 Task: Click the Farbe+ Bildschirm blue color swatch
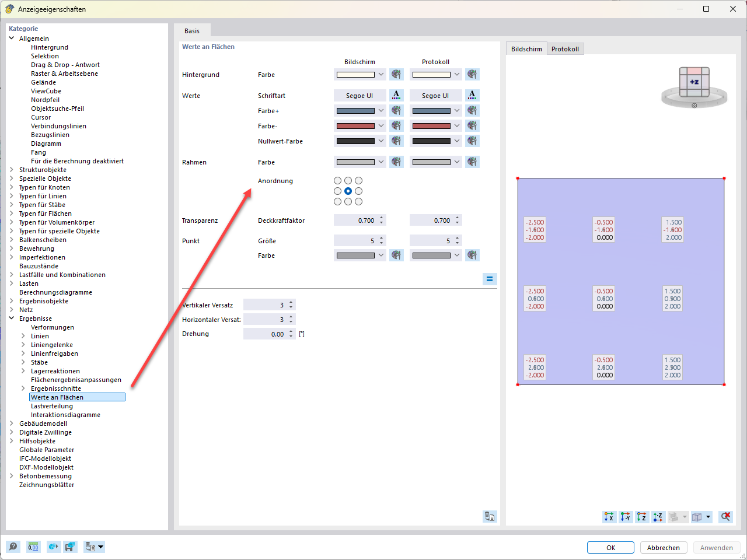click(x=355, y=110)
